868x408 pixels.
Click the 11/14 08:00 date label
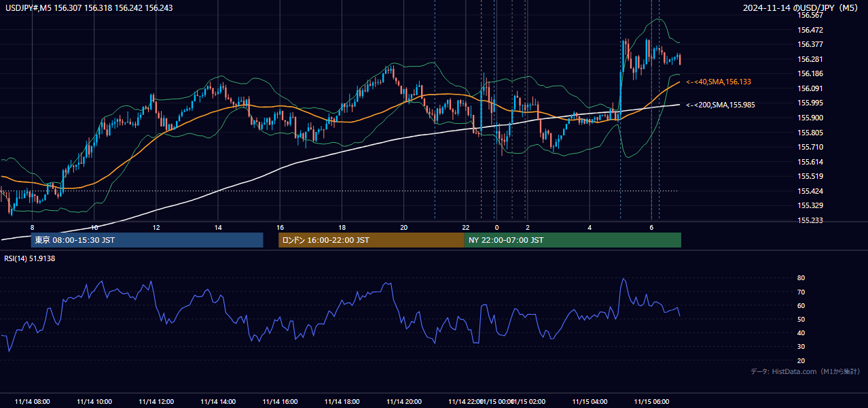pyautogui.click(x=32, y=401)
